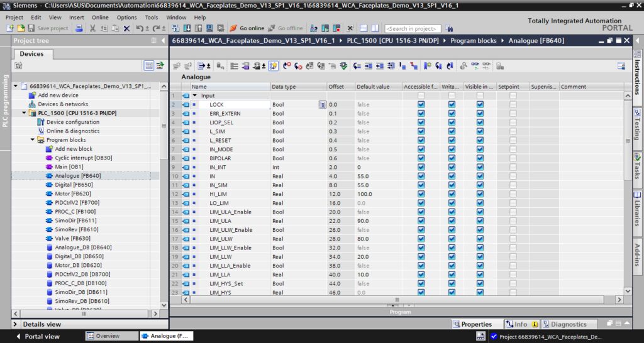This screenshot has height=343, width=644.
Task: Click the Start CPU icon
Action: click(325, 28)
